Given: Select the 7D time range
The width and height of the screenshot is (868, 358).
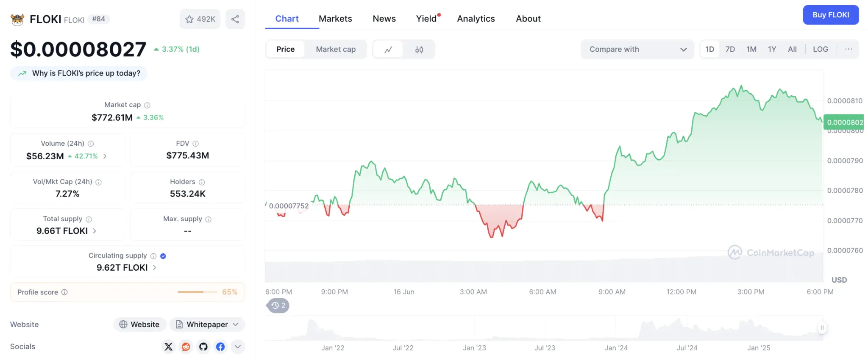Looking at the screenshot, I should click(x=730, y=49).
